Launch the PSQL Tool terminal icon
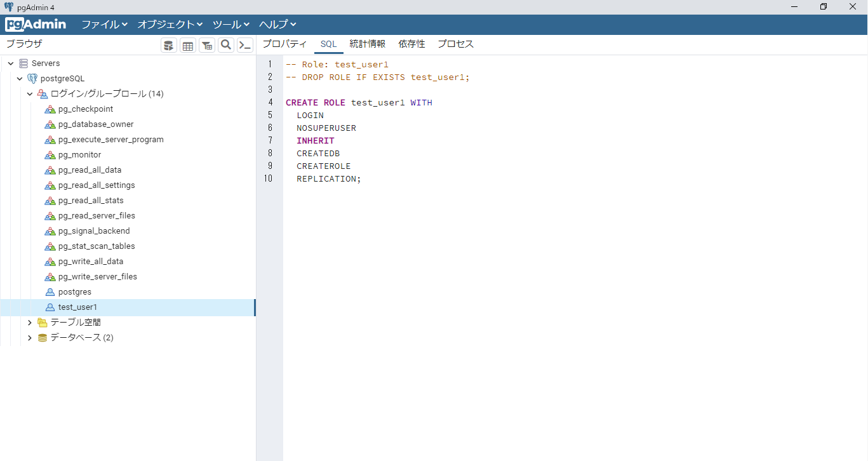Image resolution: width=868 pixels, height=461 pixels. click(245, 45)
